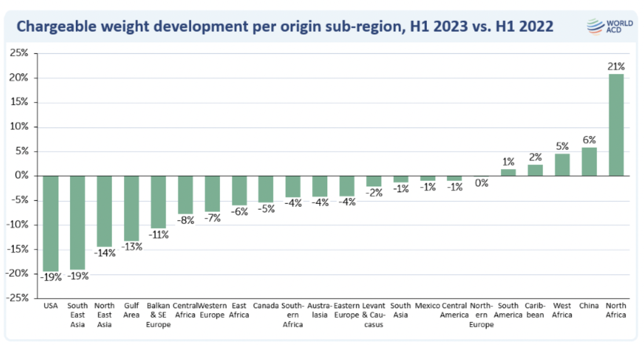The height and width of the screenshot is (345, 644).
Task: Click the -2% value under Levant bar
Action: [x=374, y=193]
